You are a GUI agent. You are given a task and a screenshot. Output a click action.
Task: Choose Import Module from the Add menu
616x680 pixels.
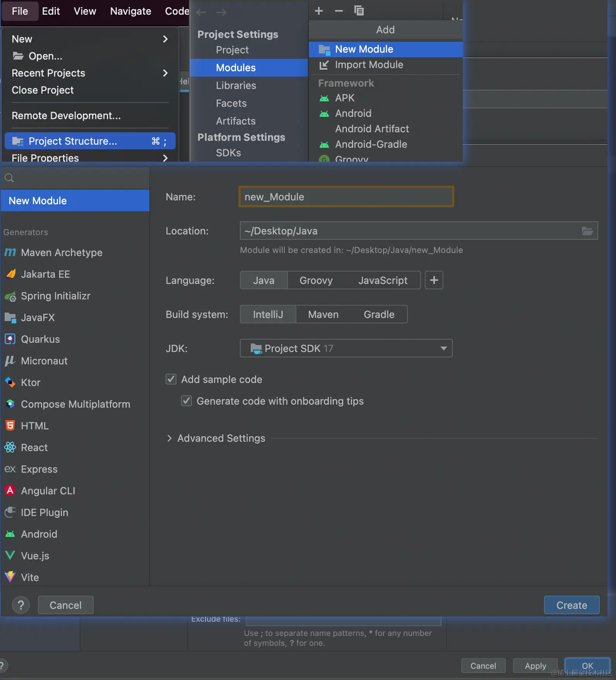click(369, 65)
